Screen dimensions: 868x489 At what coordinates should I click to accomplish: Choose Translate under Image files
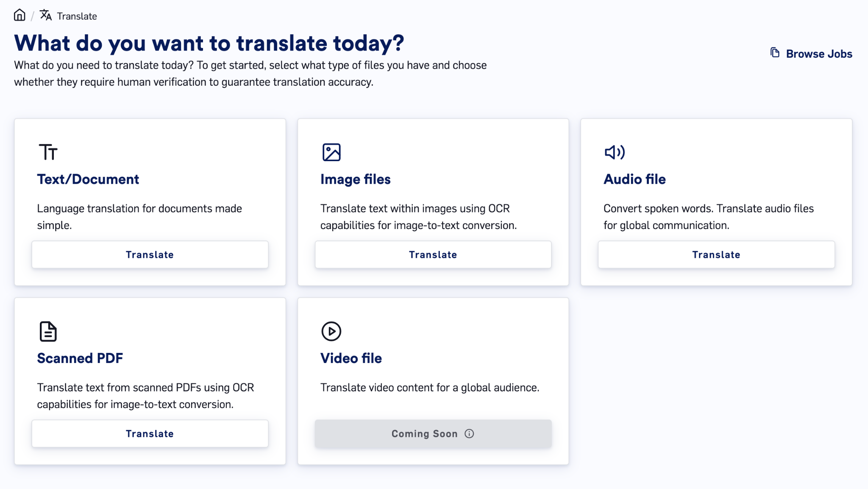(x=433, y=254)
